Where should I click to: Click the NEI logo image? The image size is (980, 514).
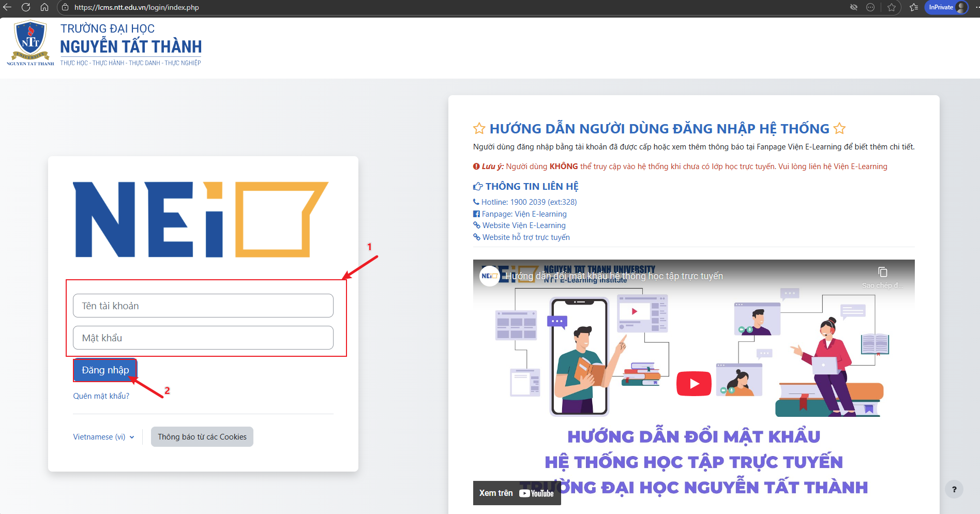[201, 219]
